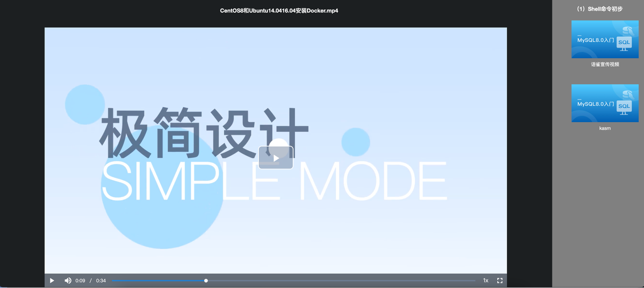Click the 0:34 total duration display
The image size is (644, 288).
pos(101,281)
